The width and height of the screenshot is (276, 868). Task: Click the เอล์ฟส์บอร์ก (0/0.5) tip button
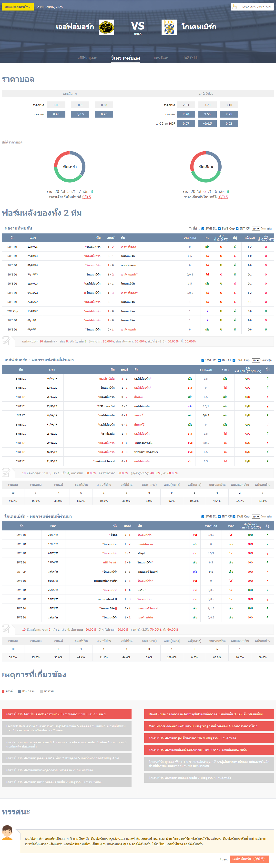[249, 859]
